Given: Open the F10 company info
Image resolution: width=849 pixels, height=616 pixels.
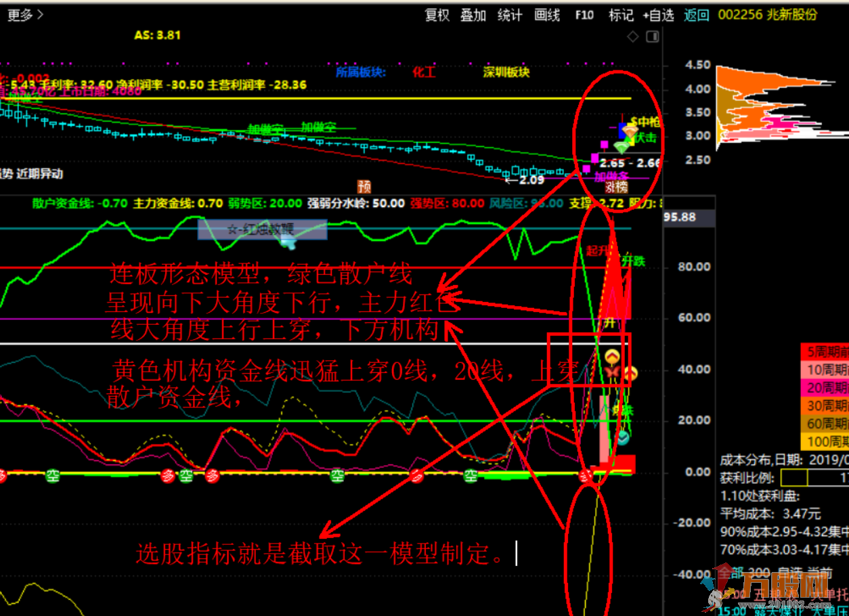Looking at the screenshot, I should (x=584, y=15).
